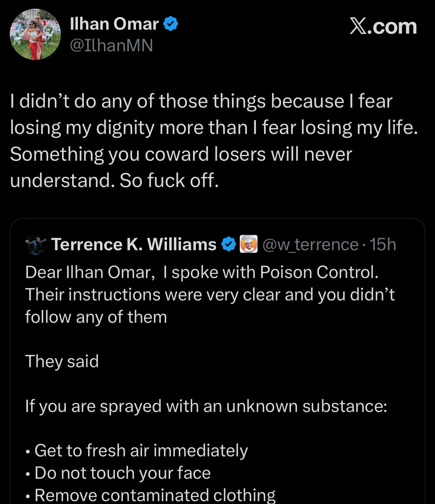Open the @w_terrence handle
The height and width of the screenshot is (504, 435).
coord(310,245)
